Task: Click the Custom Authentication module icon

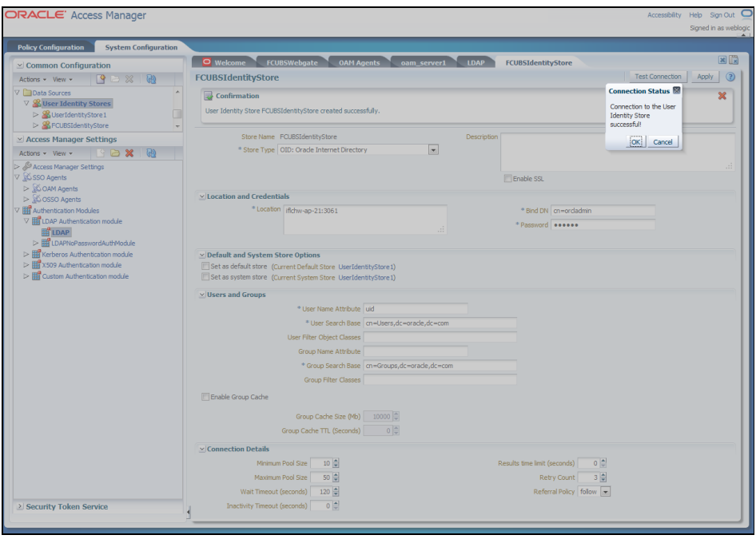Action: pyautogui.click(x=37, y=276)
